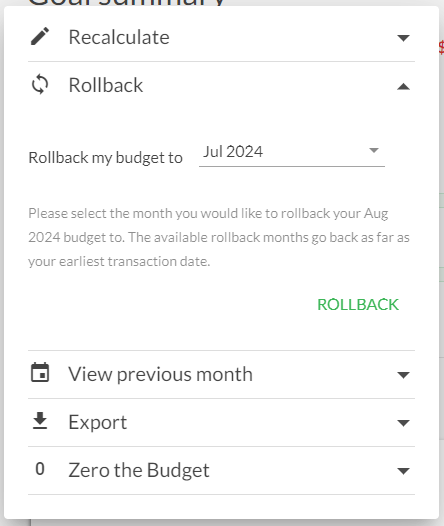Select the Rollback header label
444x526 pixels.
[106, 85]
